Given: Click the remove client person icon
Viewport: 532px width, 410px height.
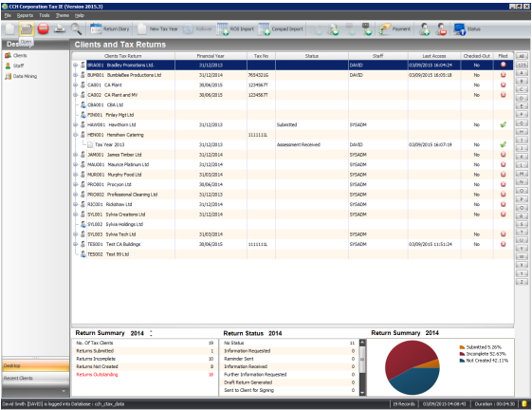Looking at the screenshot, I should (x=441, y=29).
